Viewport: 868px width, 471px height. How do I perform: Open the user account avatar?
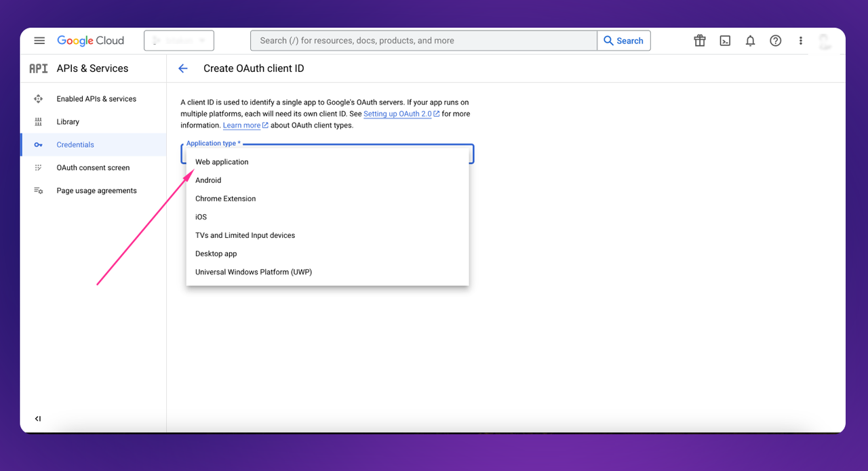coord(825,41)
